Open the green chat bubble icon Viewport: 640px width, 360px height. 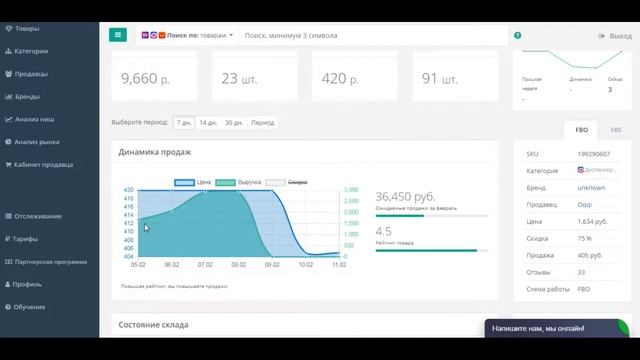622,328
